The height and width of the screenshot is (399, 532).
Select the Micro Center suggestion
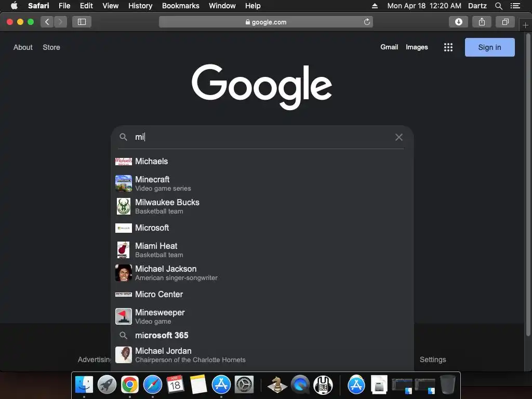[x=262, y=294]
